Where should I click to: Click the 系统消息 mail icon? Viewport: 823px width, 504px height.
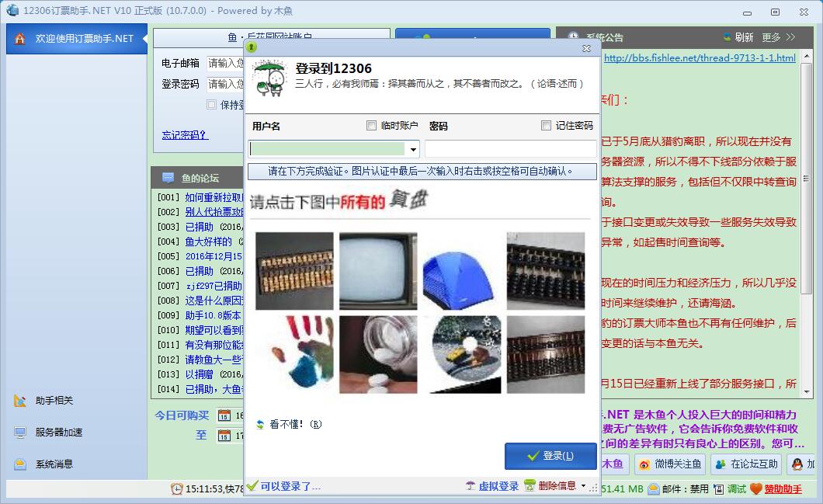click(x=20, y=464)
